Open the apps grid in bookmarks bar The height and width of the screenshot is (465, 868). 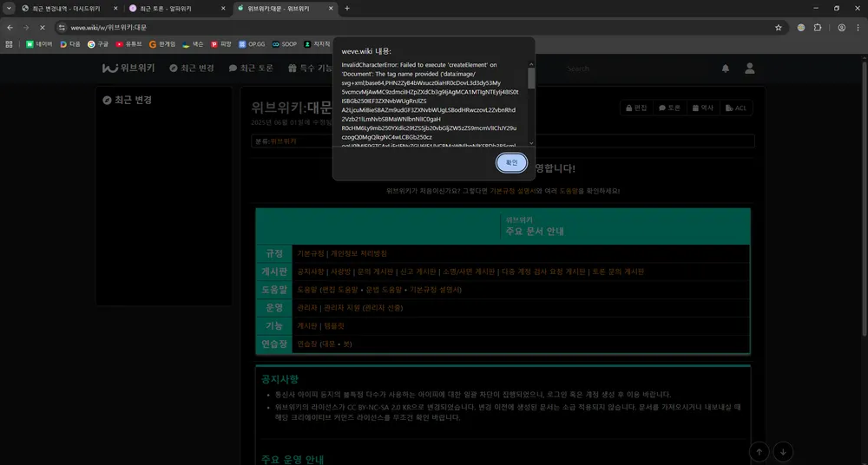[x=9, y=43]
